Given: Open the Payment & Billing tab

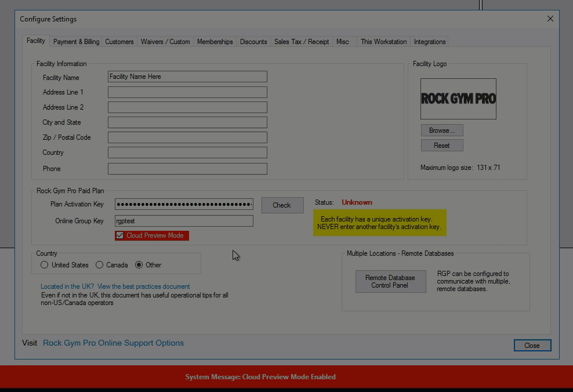Looking at the screenshot, I should 76,42.
